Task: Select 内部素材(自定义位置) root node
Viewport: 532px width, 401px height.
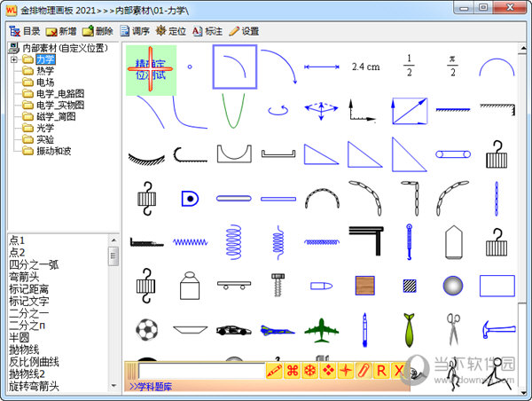Action: coord(65,48)
